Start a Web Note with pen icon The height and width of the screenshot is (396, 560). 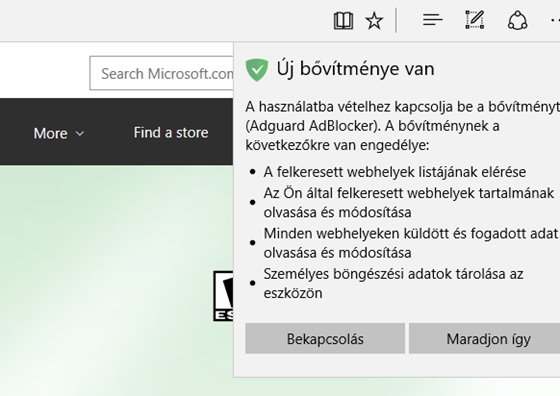click(x=475, y=20)
